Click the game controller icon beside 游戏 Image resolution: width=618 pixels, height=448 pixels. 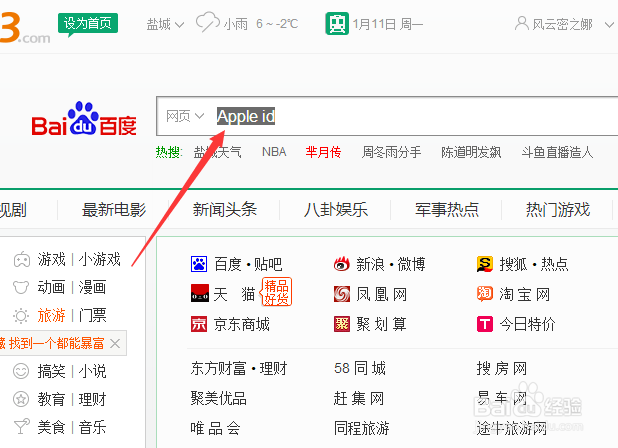[22, 260]
